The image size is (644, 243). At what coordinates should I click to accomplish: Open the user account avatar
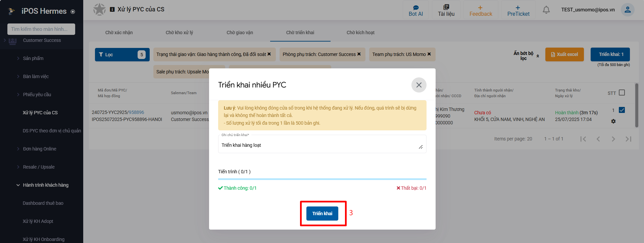[627, 10]
